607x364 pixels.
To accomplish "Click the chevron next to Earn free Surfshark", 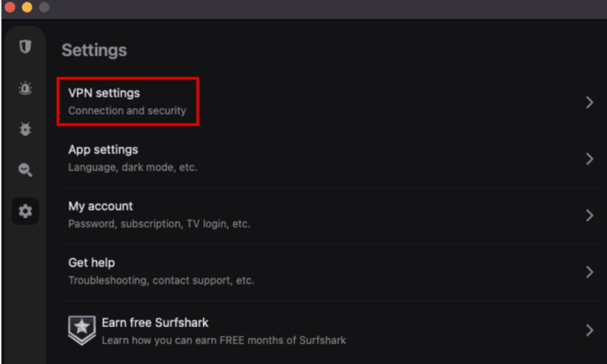I will (x=589, y=329).
